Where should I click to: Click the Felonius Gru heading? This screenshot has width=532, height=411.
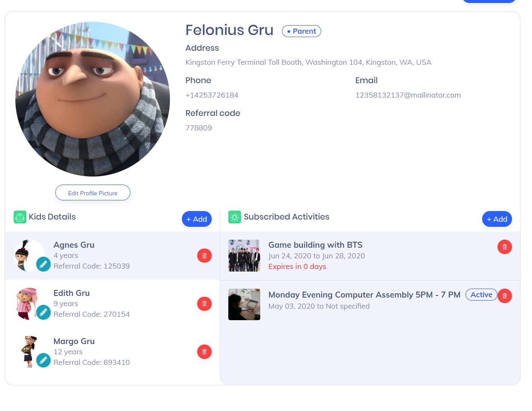229,30
